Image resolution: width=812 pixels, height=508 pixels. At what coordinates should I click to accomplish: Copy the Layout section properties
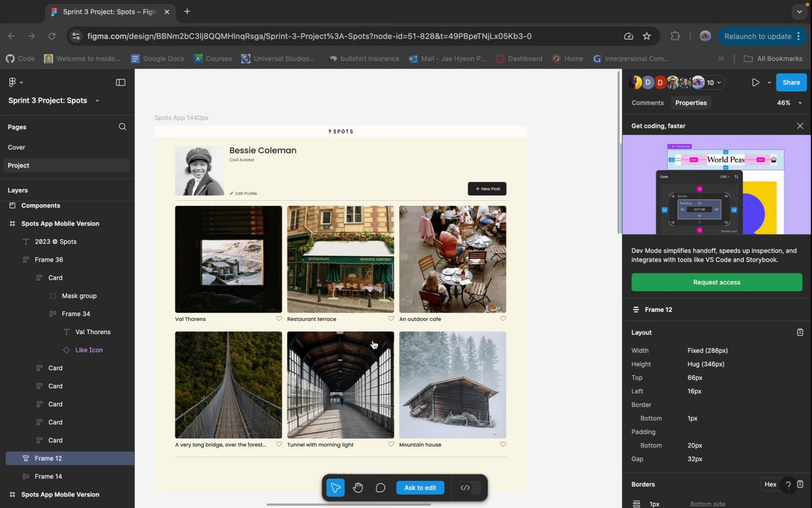800,332
